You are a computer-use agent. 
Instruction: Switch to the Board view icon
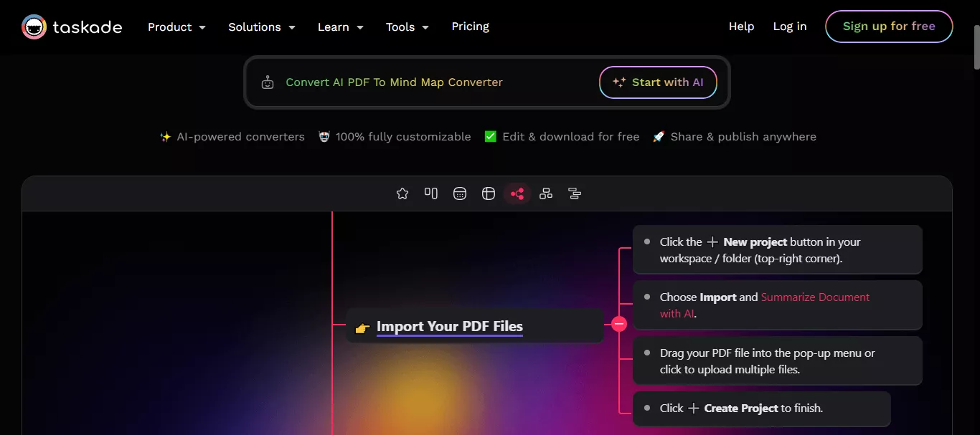coord(431,193)
